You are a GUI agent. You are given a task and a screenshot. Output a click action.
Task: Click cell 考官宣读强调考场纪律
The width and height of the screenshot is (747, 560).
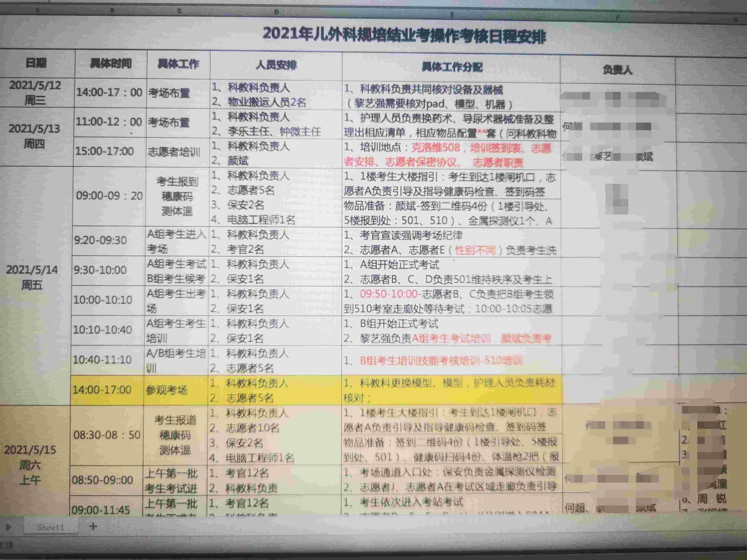point(451,243)
